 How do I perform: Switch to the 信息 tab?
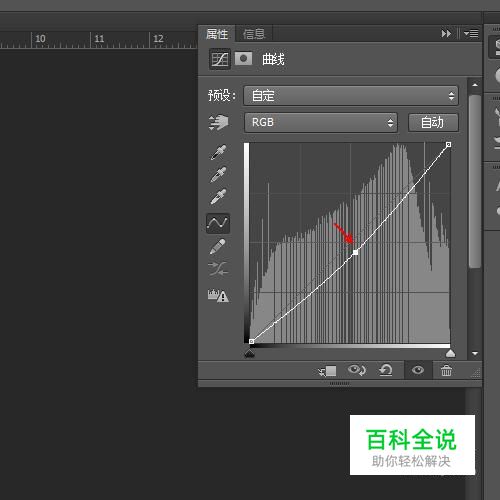tap(254, 34)
